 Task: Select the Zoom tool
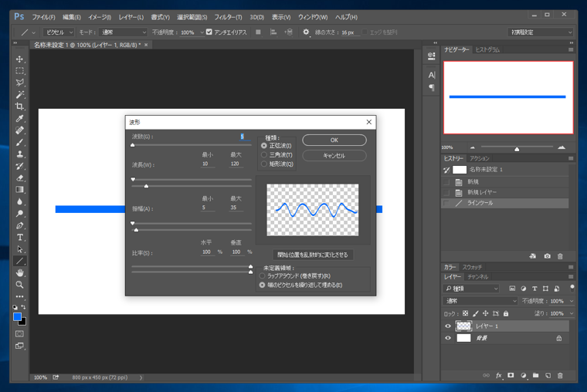pos(20,285)
